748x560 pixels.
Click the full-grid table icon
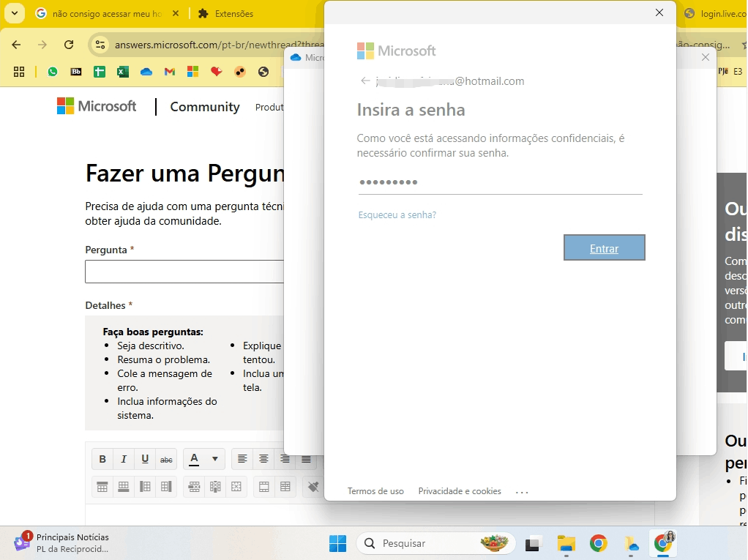(285, 487)
